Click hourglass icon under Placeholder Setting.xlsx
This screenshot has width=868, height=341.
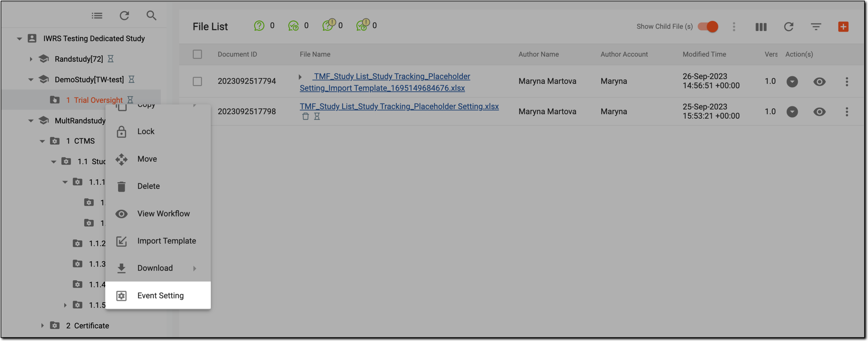pos(317,117)
